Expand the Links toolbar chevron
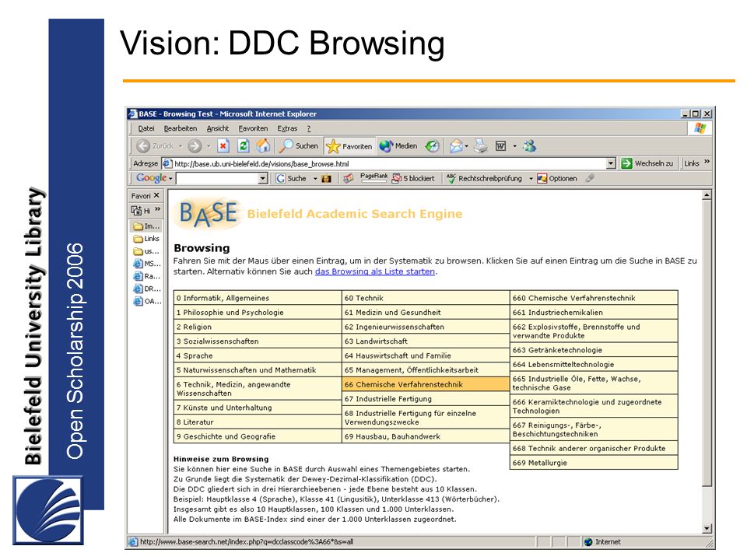 pos(707,162)
